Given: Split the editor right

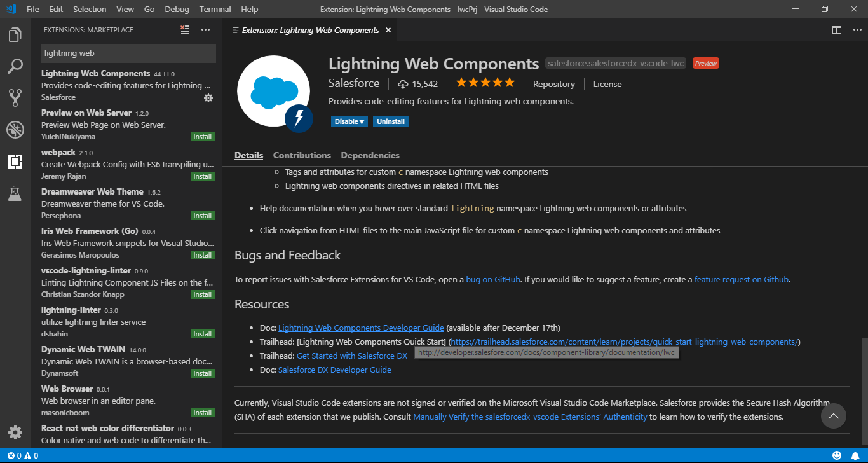Looking at the screenshot, I should (x=837, y=30).
